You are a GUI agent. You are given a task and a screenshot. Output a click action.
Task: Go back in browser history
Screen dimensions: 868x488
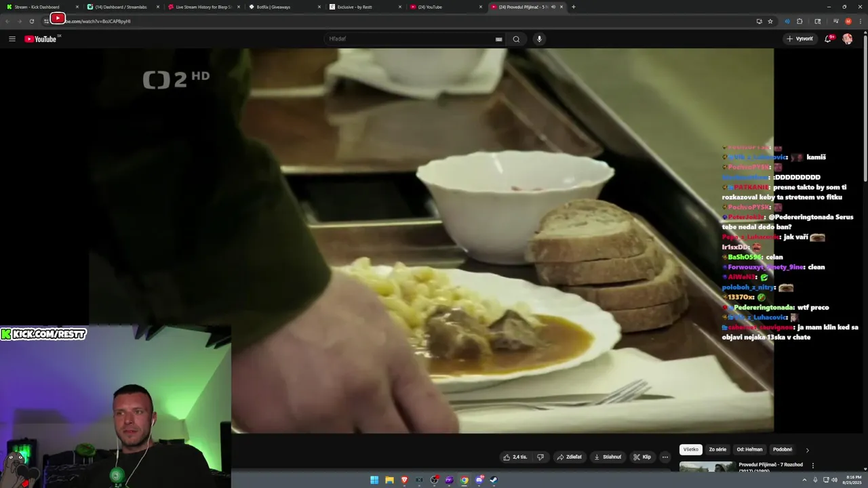tap(7, 21)
